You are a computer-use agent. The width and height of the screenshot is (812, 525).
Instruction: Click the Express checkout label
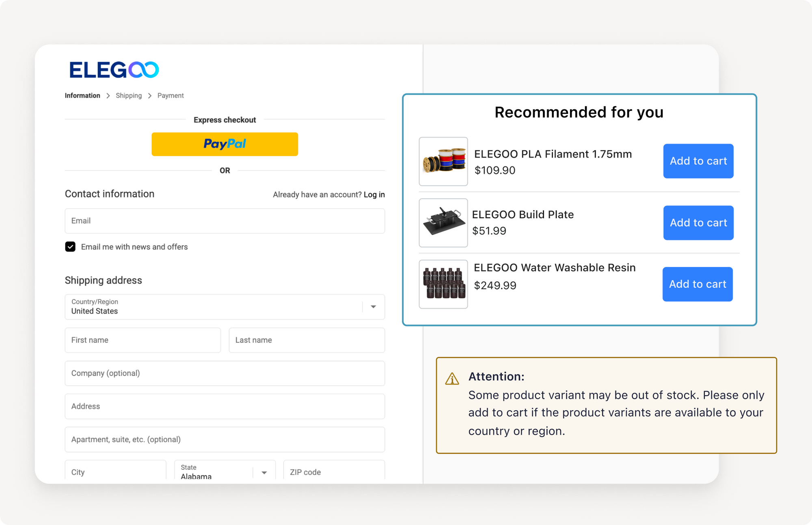coord(225,120)
